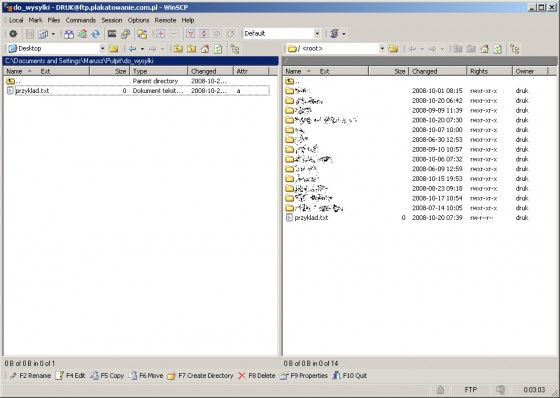560x398 pixels.
Task: Go to the local home directory icon
Action: [x=205, y=49]
